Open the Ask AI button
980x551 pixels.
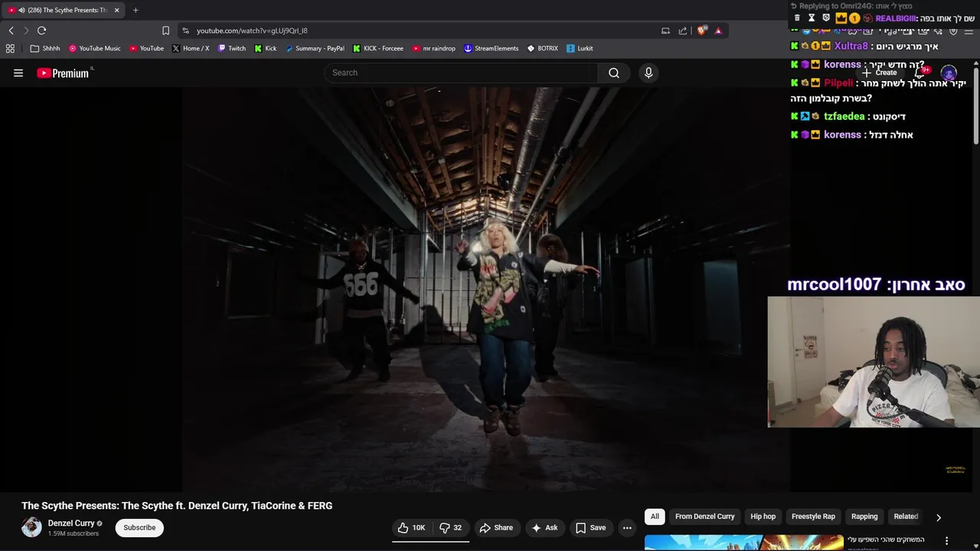point(544,527)
